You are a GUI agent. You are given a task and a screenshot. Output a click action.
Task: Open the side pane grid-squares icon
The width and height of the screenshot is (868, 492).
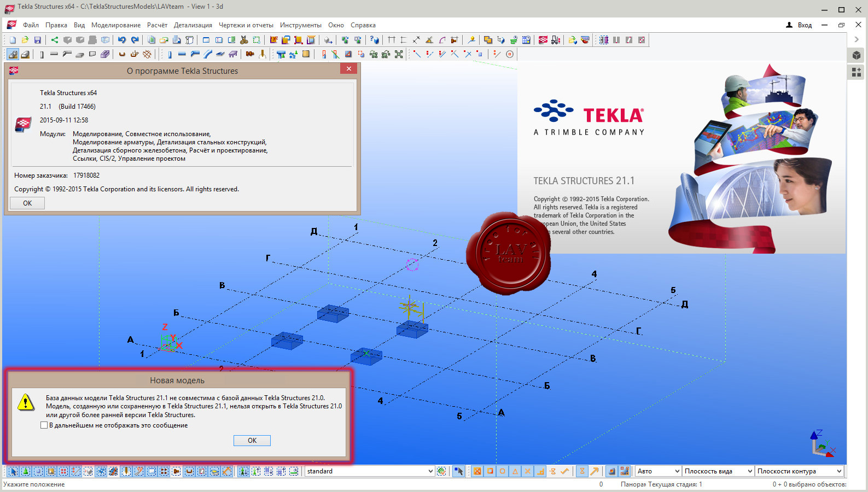[x=857, y=72]
